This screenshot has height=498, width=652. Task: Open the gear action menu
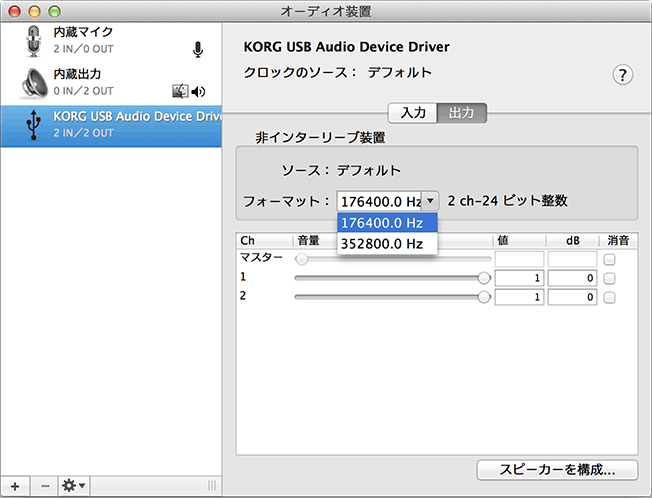[x=74, y=486]
